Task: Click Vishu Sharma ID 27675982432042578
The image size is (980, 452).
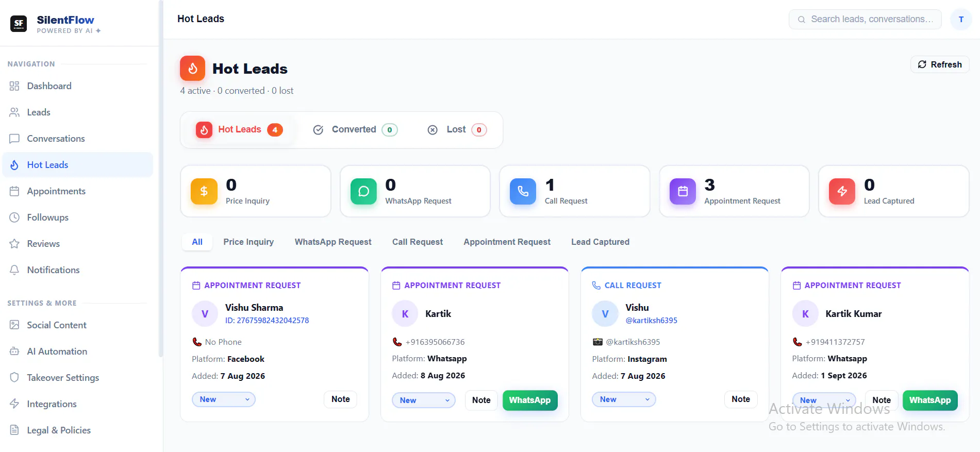Action: 267,321
